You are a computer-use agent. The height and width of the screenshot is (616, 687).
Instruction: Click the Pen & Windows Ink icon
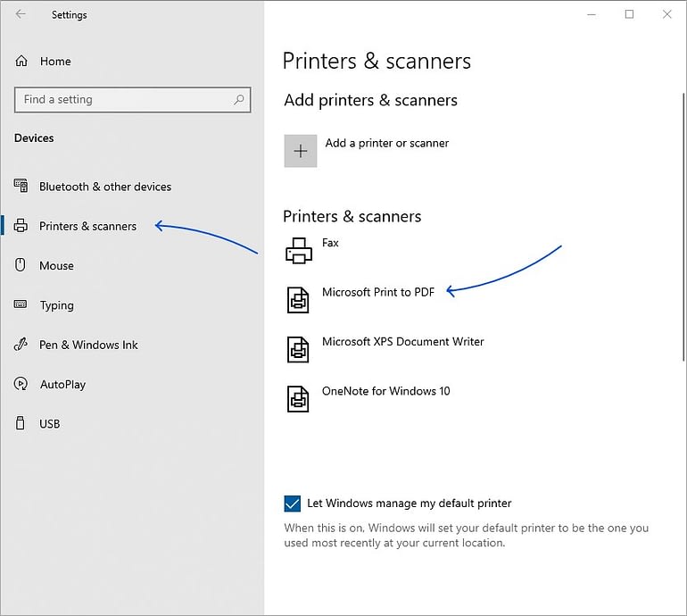click(21, 345)
